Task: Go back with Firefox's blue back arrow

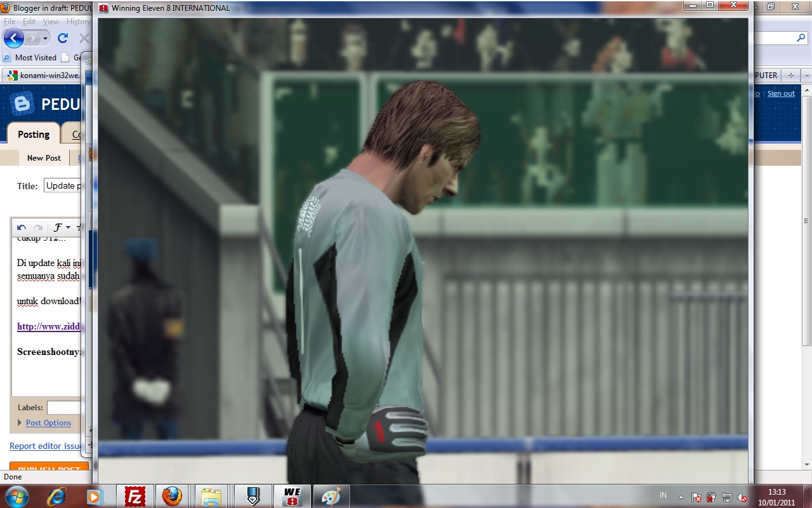Action: [x=13, y=38]
